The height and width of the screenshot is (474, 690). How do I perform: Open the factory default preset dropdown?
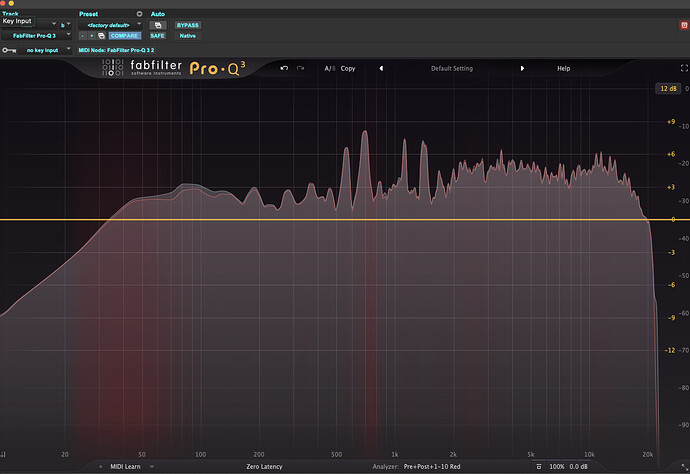pos(111,25)
